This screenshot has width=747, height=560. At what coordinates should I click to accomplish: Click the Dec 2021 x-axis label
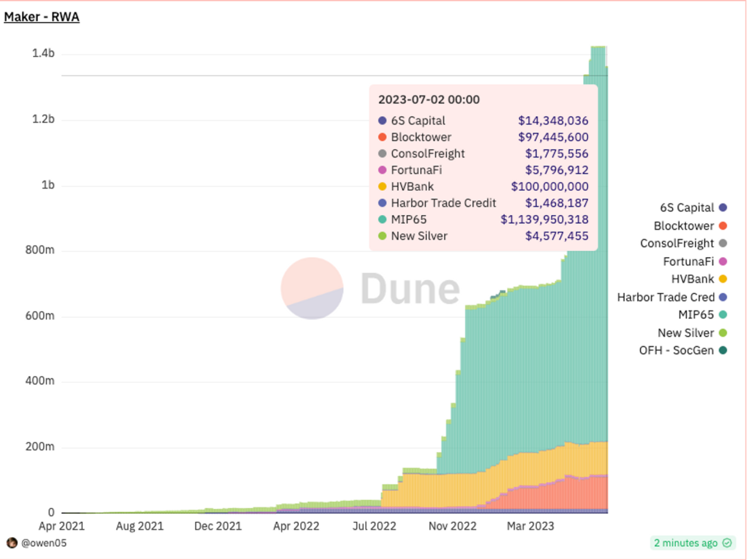(218, 526)
